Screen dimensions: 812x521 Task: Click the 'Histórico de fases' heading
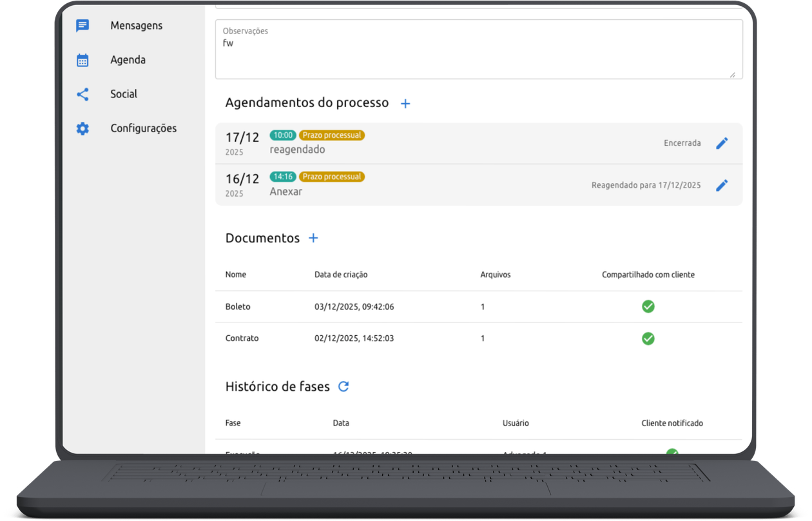coord(277,386)
